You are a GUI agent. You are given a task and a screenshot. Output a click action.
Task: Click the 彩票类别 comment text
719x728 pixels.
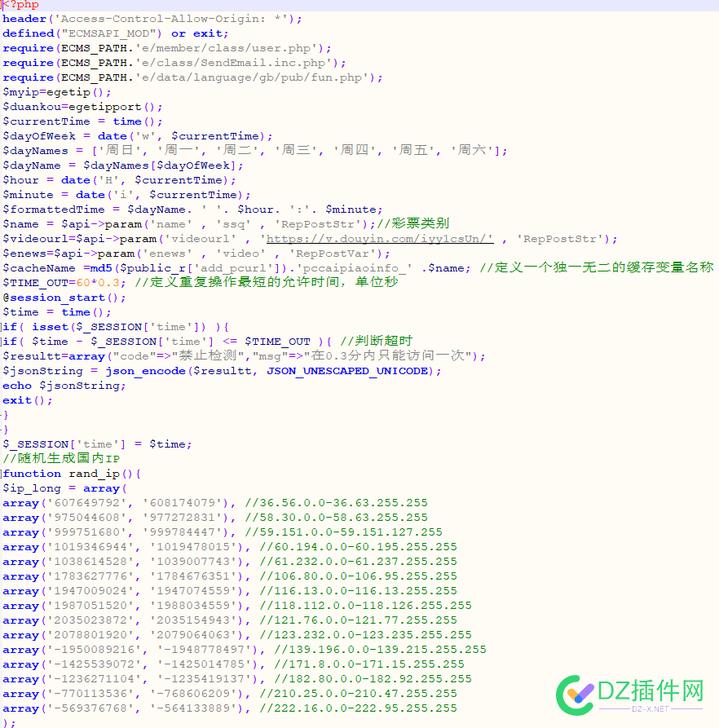tap(421, 224)
